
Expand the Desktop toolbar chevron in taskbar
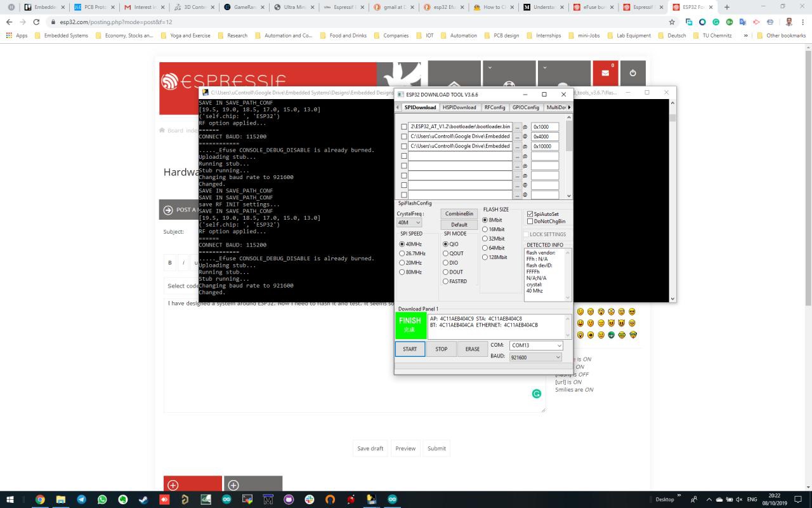(x=679, y=496)
